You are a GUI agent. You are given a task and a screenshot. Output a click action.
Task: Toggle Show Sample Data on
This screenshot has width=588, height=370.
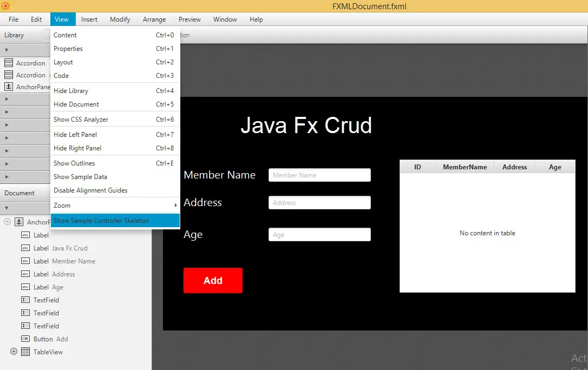pyautogui.click(x=80, y=177)
